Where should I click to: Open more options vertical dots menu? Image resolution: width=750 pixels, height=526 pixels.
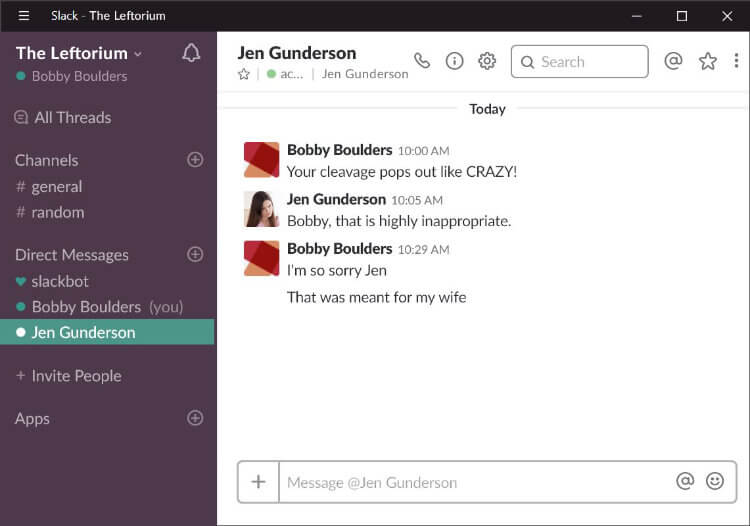(x=736, y=61)
